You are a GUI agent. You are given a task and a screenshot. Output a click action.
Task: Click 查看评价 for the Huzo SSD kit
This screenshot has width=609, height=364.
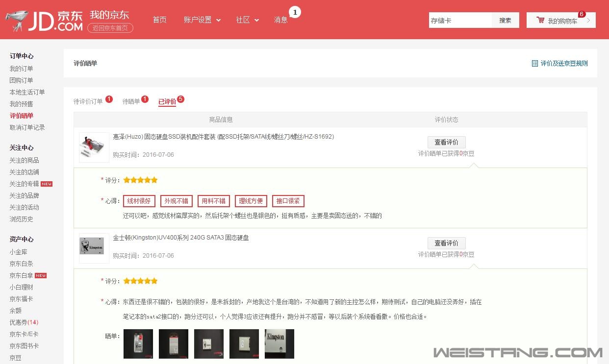447,142
